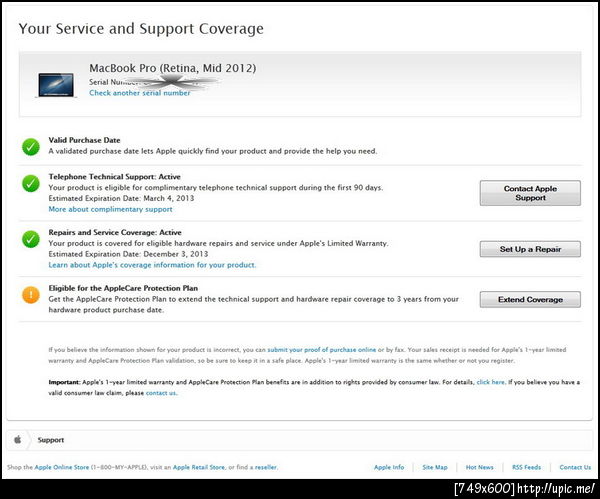Open More about complimentary support link
The image size is (600, 499).
click(110, 209)
